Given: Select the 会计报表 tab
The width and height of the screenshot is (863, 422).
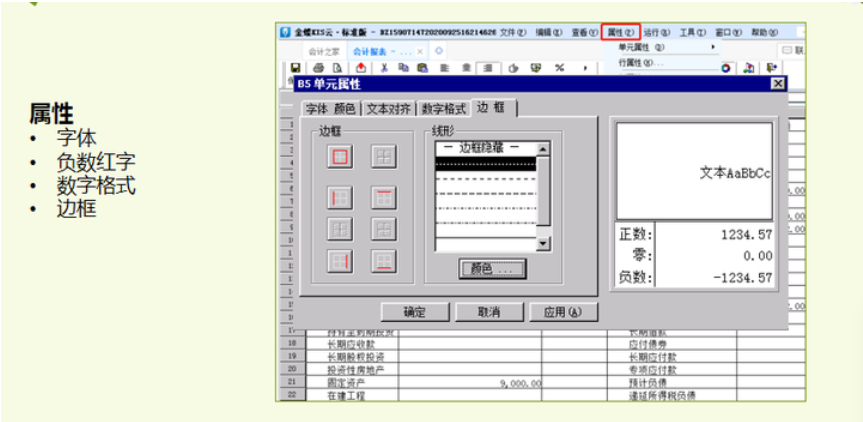Looking at the screenshot, I should point(381,51).
